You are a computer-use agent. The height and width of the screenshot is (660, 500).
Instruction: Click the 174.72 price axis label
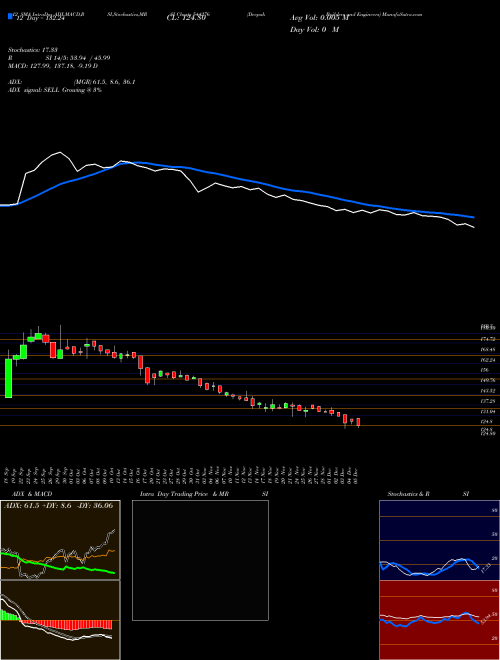489,339
